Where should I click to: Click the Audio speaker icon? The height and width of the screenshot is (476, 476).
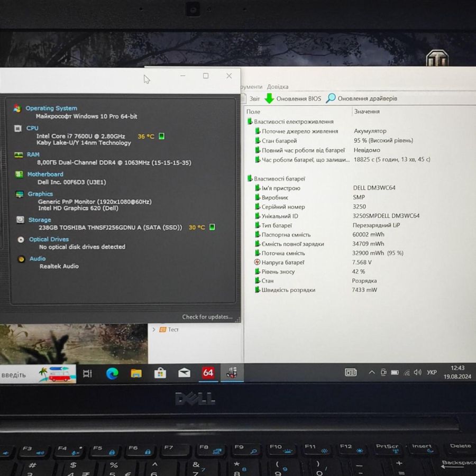pos(21,259)
